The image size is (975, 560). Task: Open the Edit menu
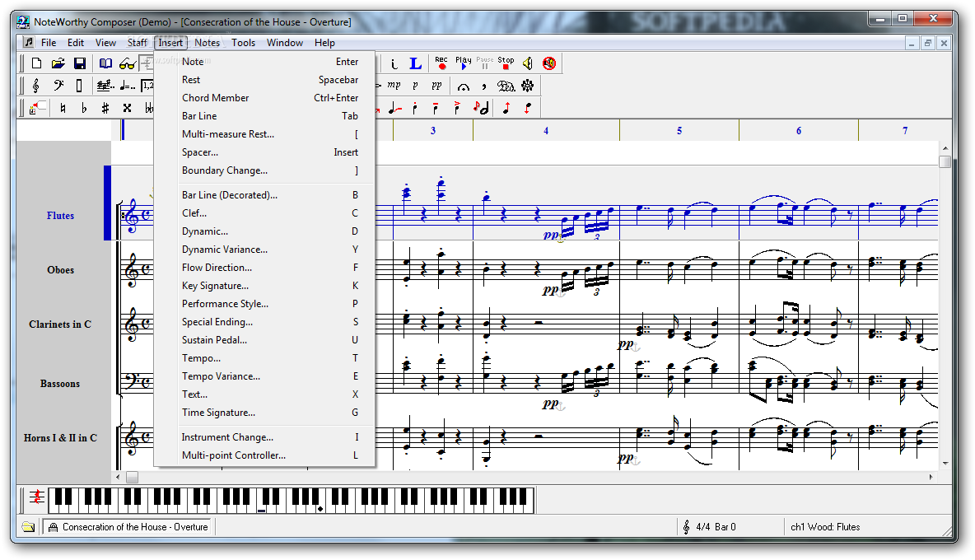76,42
